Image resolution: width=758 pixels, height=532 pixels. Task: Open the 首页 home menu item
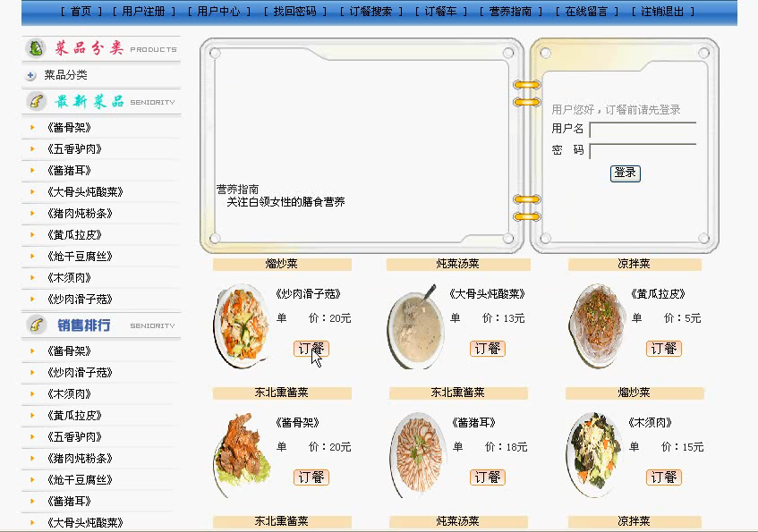pos(81,12)
